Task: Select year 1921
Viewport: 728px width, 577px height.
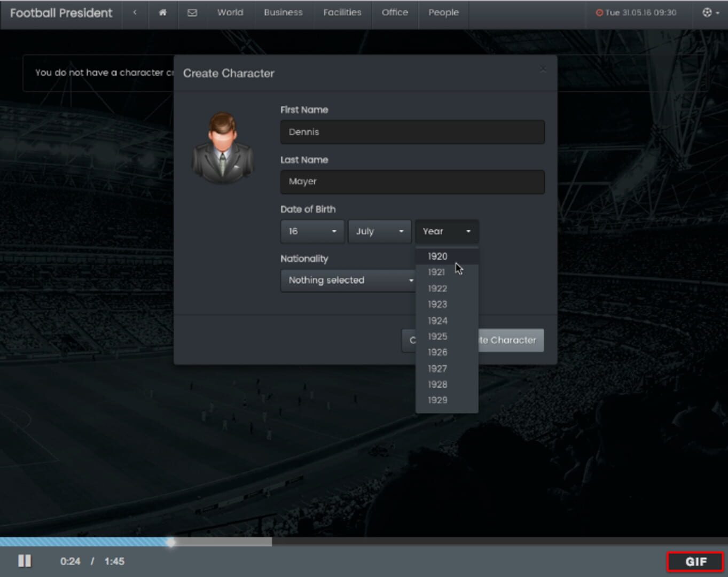Action: pyautogui.click(x=447, y=272)
